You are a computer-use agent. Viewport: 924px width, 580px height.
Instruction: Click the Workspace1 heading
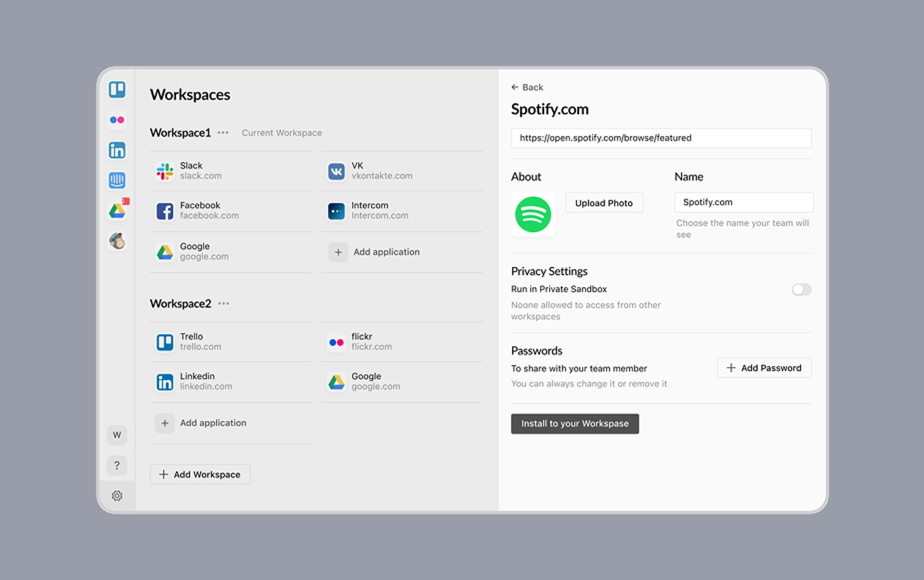pos(180,133)
